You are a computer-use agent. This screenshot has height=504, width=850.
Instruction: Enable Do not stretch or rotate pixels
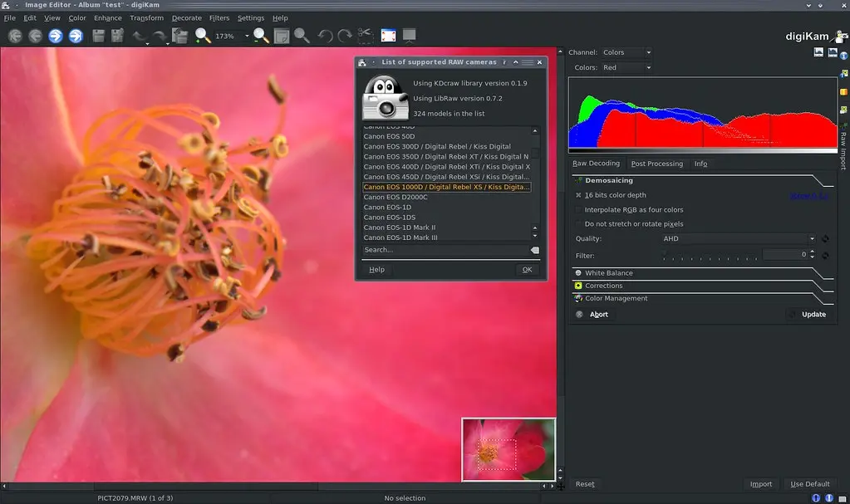click(578, 223)
